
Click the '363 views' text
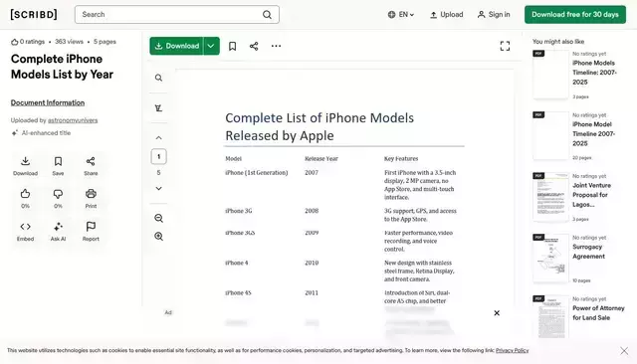[x=69, y=42]
